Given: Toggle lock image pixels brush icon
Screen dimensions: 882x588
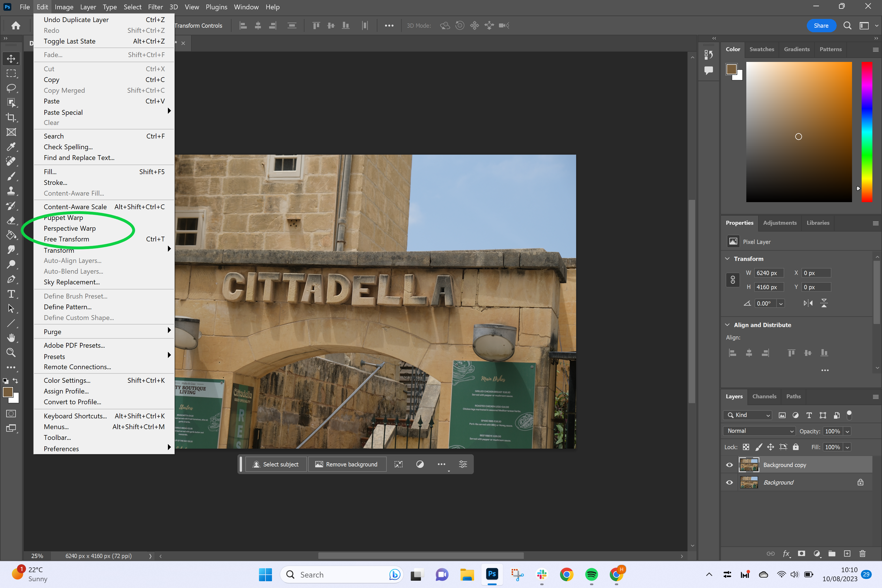Looking at the screenshot, I should pyautogui.click(x=758, y=447).
